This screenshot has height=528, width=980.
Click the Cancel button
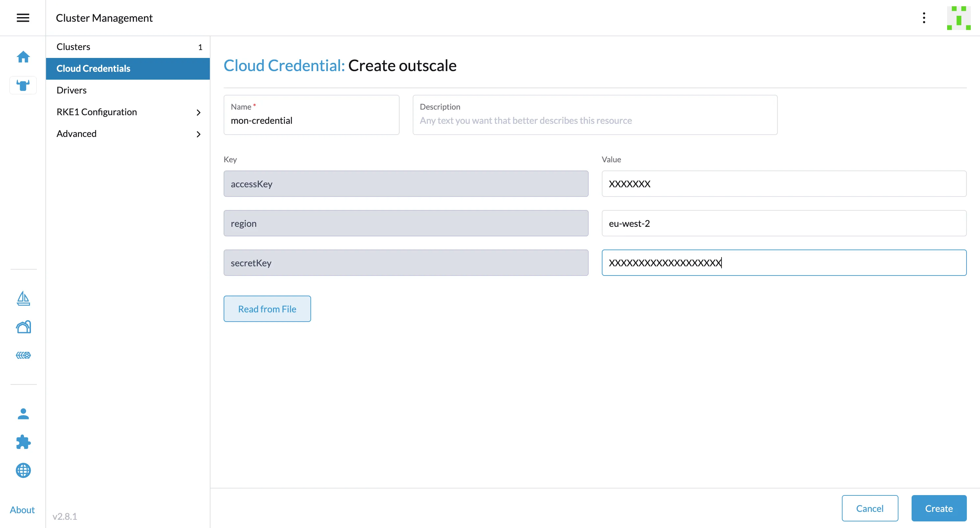point(869,508)
